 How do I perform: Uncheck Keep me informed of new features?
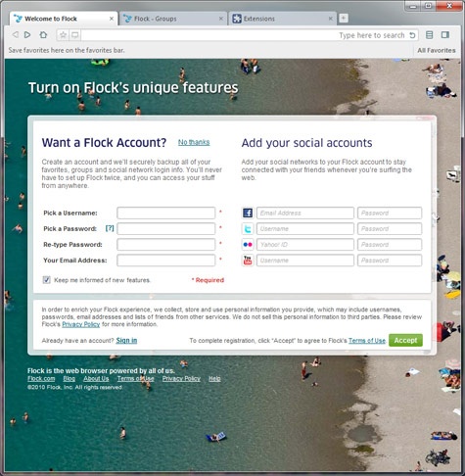46,280
